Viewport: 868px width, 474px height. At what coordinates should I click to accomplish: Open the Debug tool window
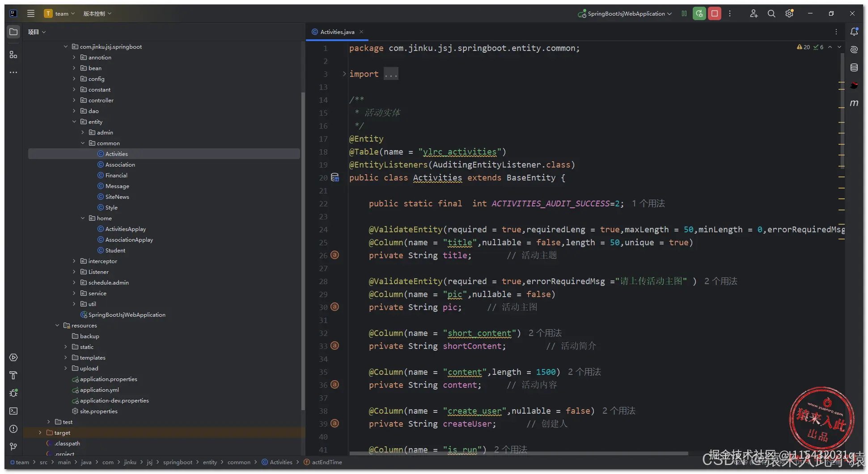pyautogui.click(x=13, y=393)
